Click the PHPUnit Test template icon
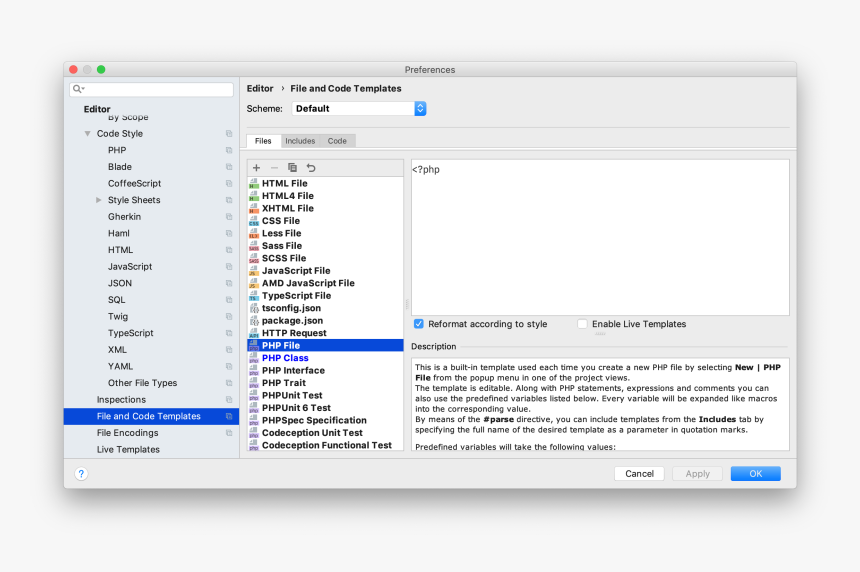This screenshot has width=860, height=572. [254, 396]
